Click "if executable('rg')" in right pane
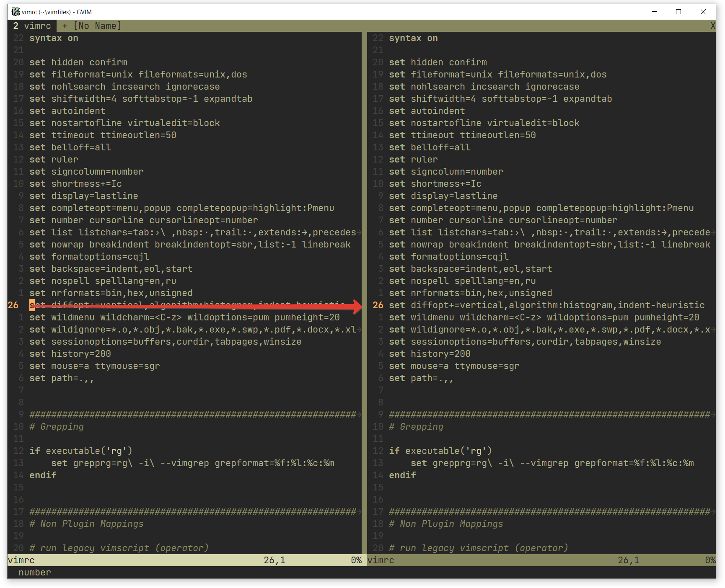725x588 pixels. point(440,451)
